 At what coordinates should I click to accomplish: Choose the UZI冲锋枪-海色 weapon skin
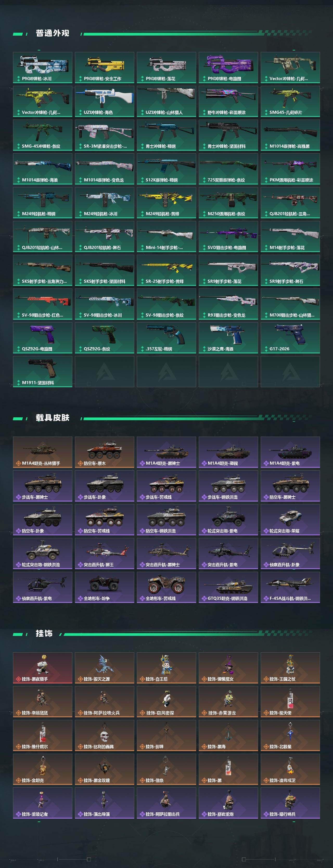(x=104, y=101)
